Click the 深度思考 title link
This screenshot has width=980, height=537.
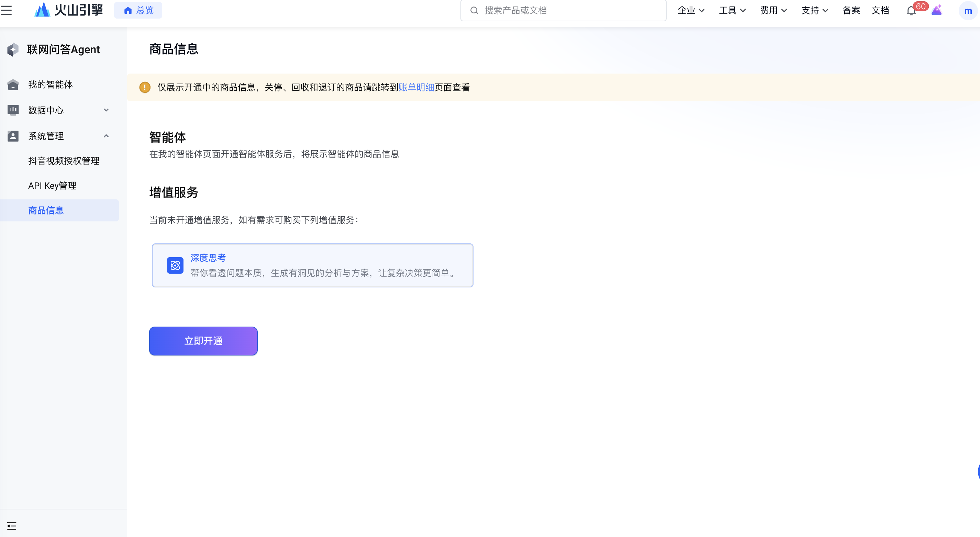[208, 257]
